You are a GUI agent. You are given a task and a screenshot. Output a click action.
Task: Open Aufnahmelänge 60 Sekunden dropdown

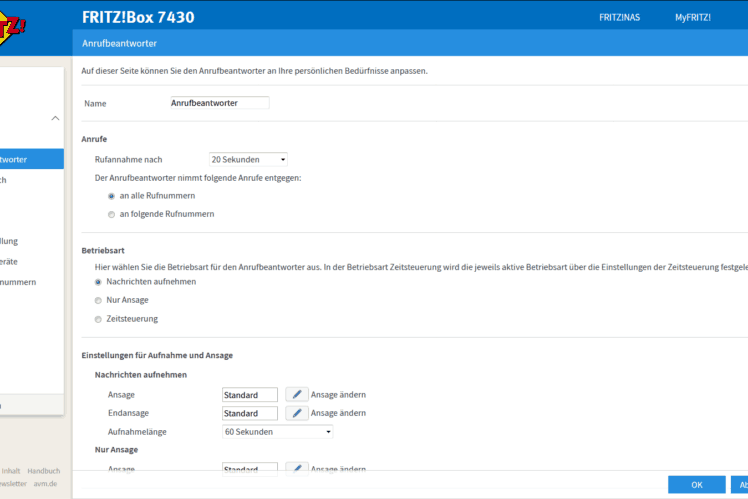point(277,432)
